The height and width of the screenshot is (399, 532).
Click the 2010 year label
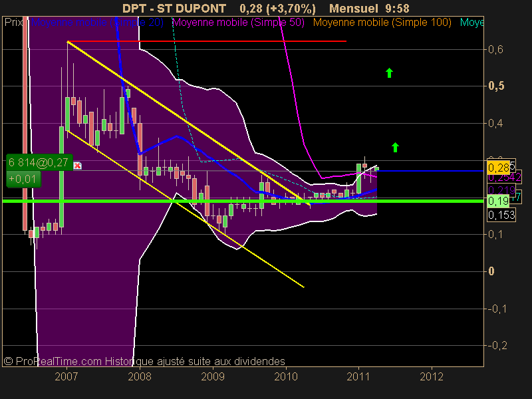pyautogui.click(x=286, y=376)
